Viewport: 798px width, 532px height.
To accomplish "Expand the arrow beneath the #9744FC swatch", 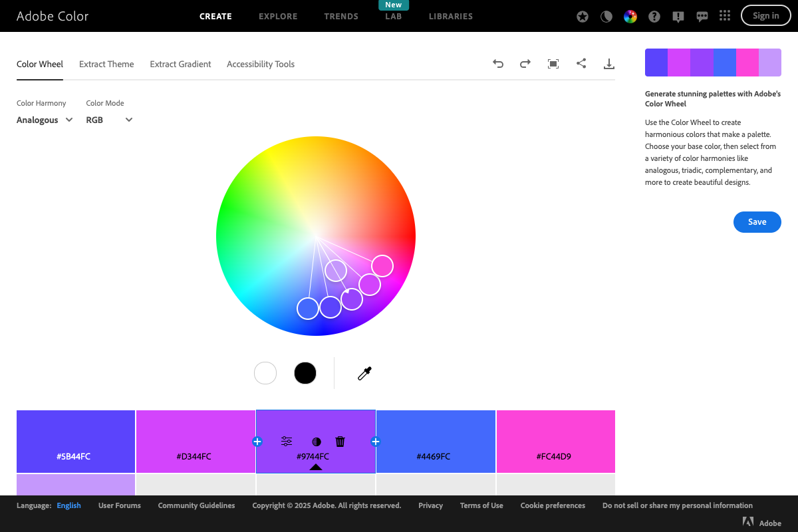I will click(315, 467).
